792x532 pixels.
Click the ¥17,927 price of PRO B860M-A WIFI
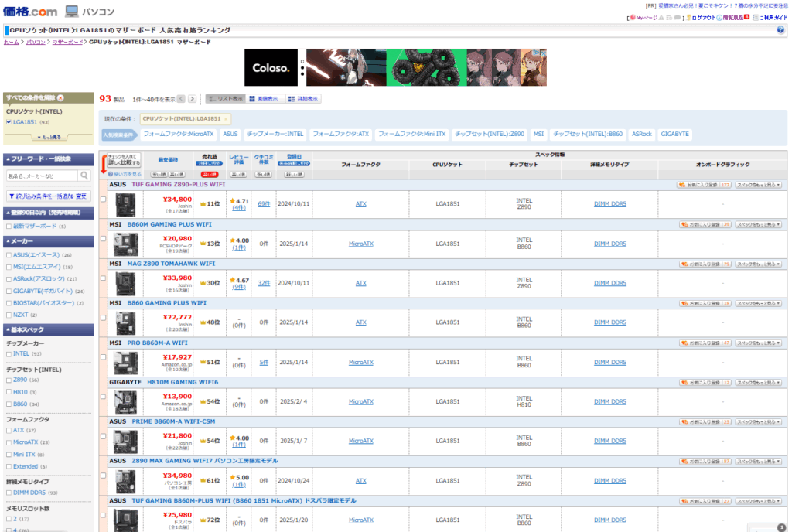click(177, 357)
